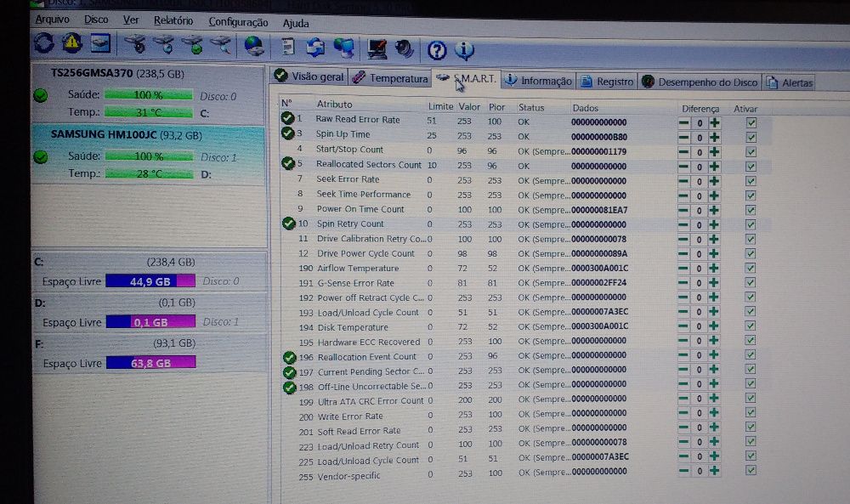Click plus Diferença button for Soft Read Error Rate
Screen dimensions: 850x504
pos(715,427)
